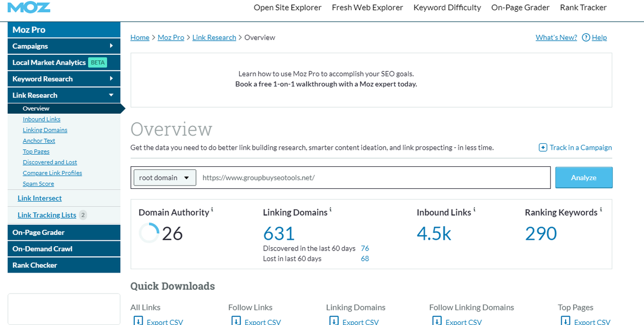Go to Moz Pro breadcrumb
Image resolution: width=644 pixels, height=325 pixels.
(x=171, y=38)
